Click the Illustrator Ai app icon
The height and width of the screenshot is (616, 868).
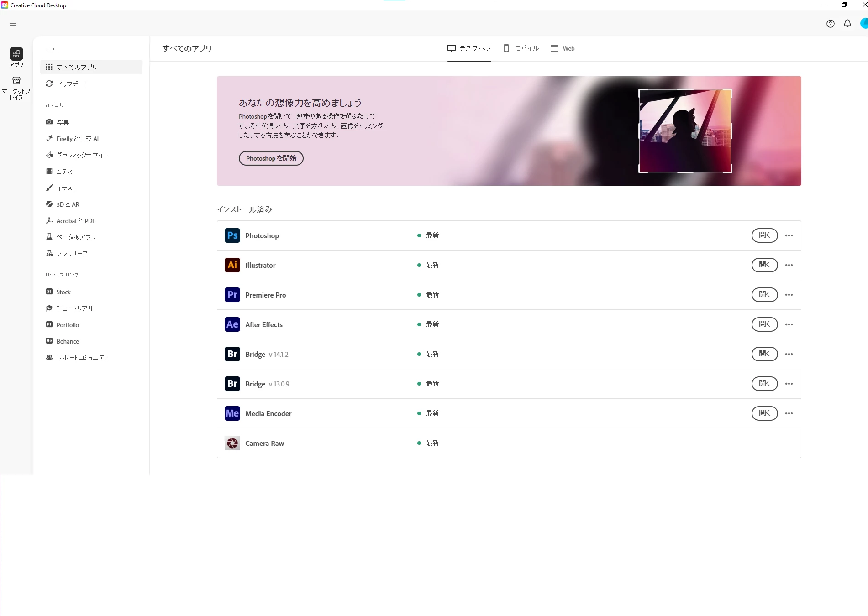click(x=232, y=265)
